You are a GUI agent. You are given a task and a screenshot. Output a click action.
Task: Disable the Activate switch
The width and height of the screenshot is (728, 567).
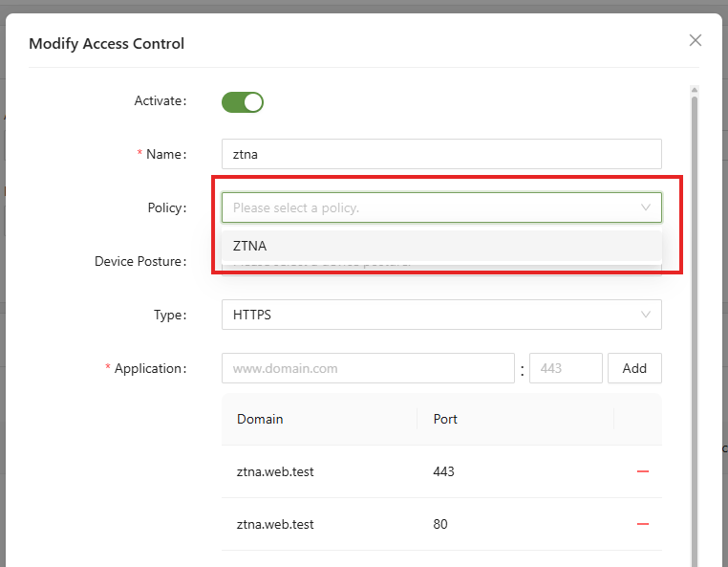[242, 102]
